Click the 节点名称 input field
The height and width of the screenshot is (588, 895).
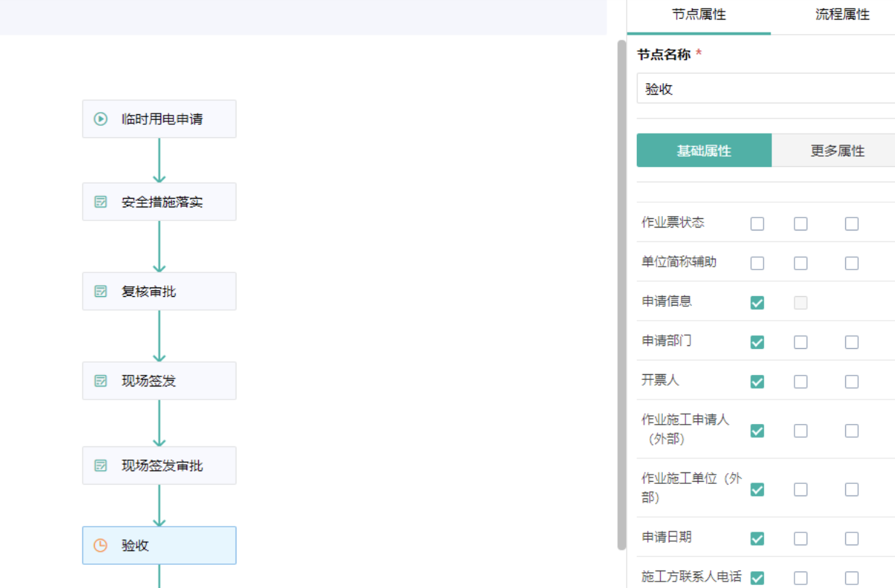pos(766,90)
